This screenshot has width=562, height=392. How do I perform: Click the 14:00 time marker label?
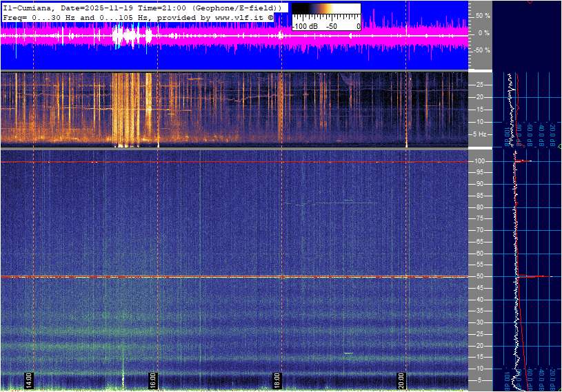(29, 380)
